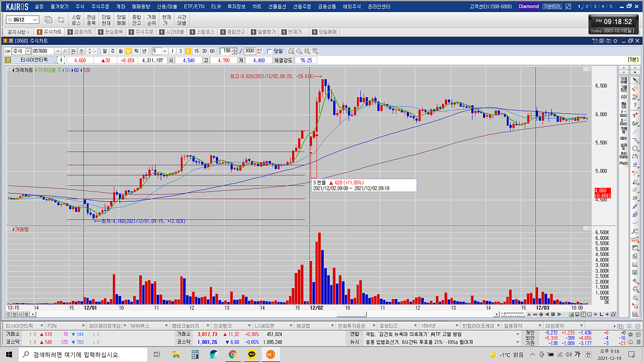644x362 pixels.
Task: Open the 기본트리 layout dropdown
Action: click(x=552, y=6)
